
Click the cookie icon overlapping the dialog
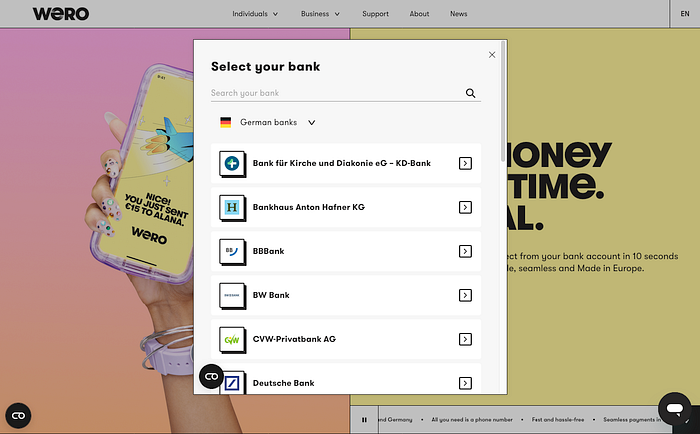tap(211, 376)
